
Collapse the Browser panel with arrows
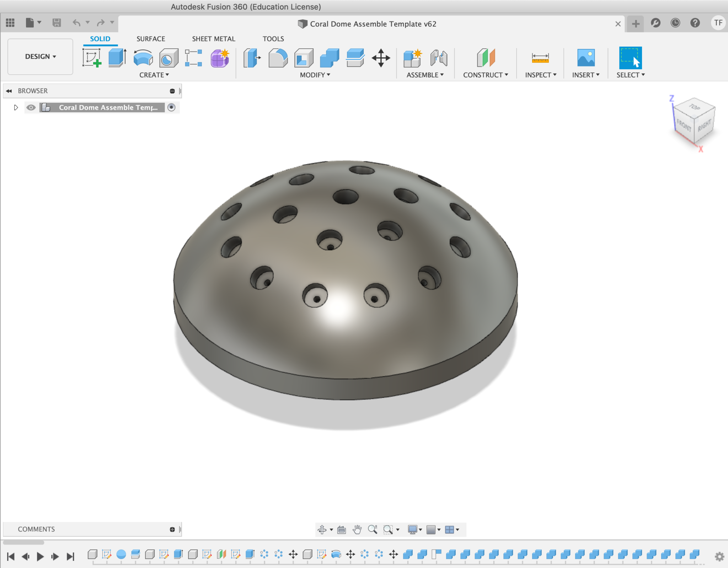tap(9, 91)
